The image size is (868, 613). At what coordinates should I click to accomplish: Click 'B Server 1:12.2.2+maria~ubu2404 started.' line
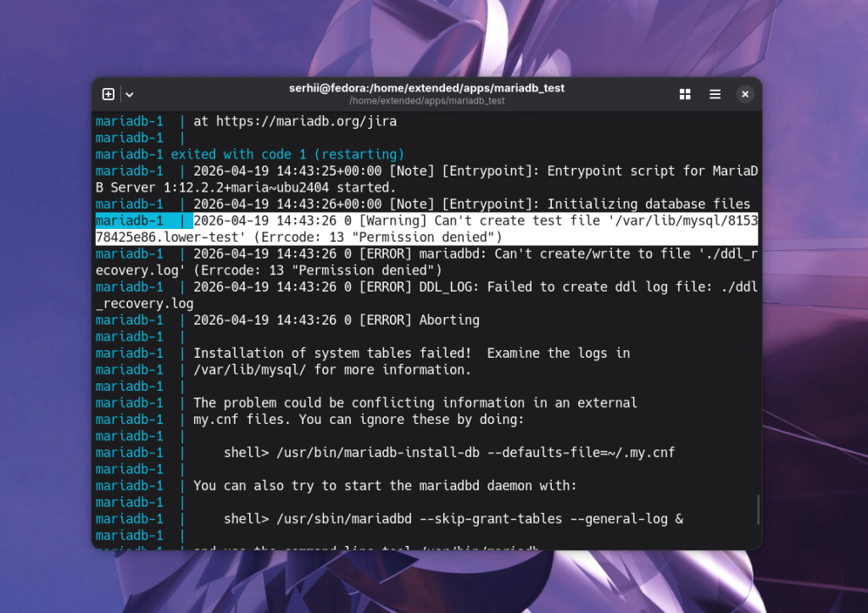[246, 187]
